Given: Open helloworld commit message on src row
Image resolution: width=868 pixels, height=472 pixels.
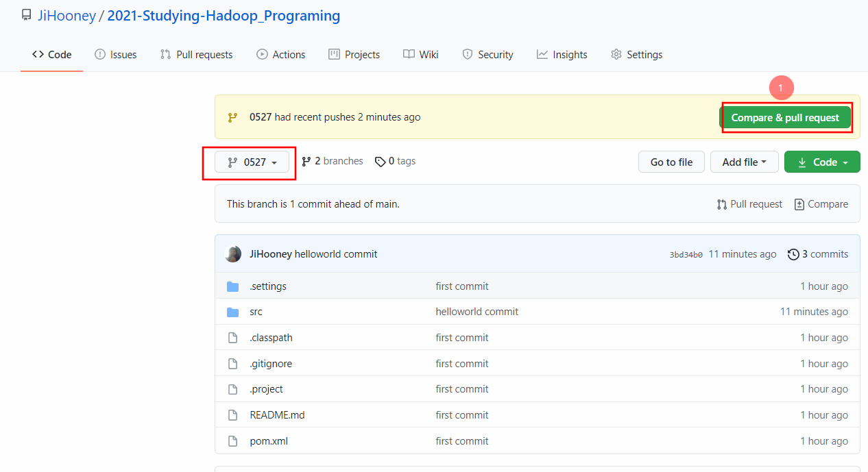Looking at the screenshot, I should (477, 312).
